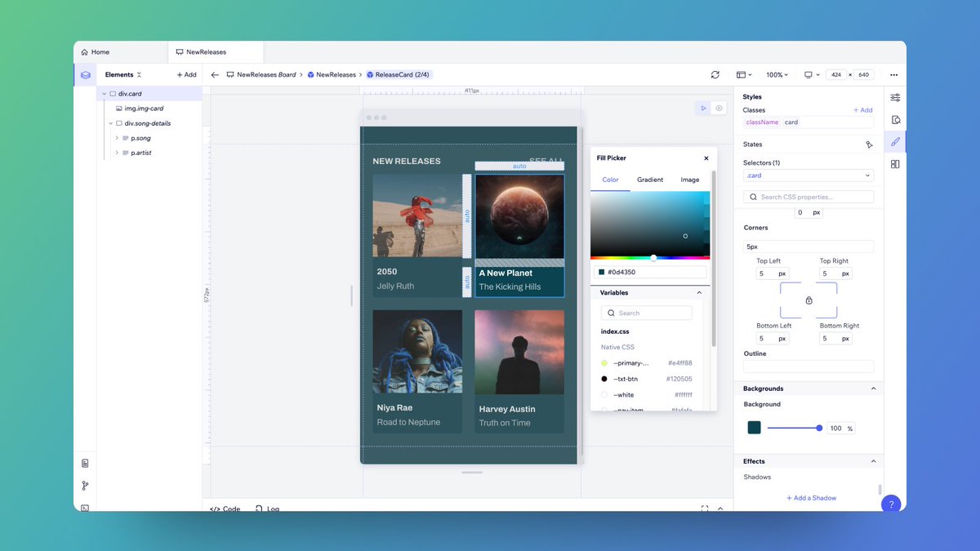The image size is (980, 551).
Task: Collapse the Variables section
Action: (699, 292)
